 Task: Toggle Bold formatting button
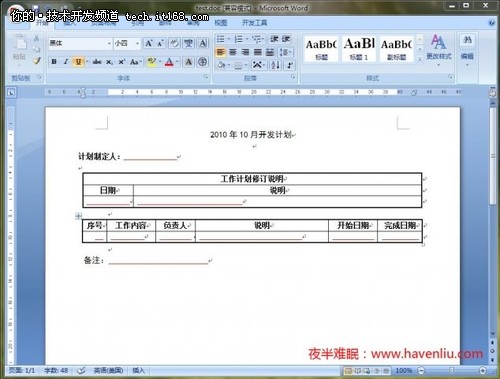(x=54, y=62)
